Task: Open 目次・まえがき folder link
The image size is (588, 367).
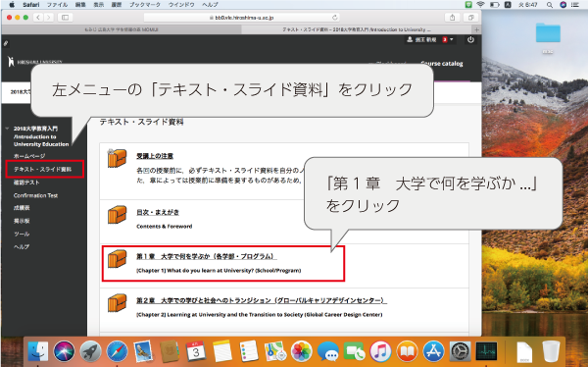Action: click(158, 212)
